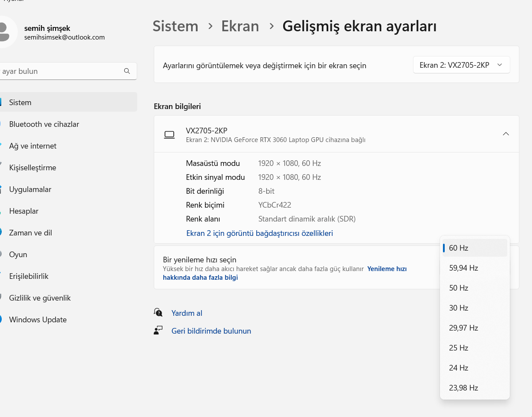Go to Windows Update section

(38, 320)
